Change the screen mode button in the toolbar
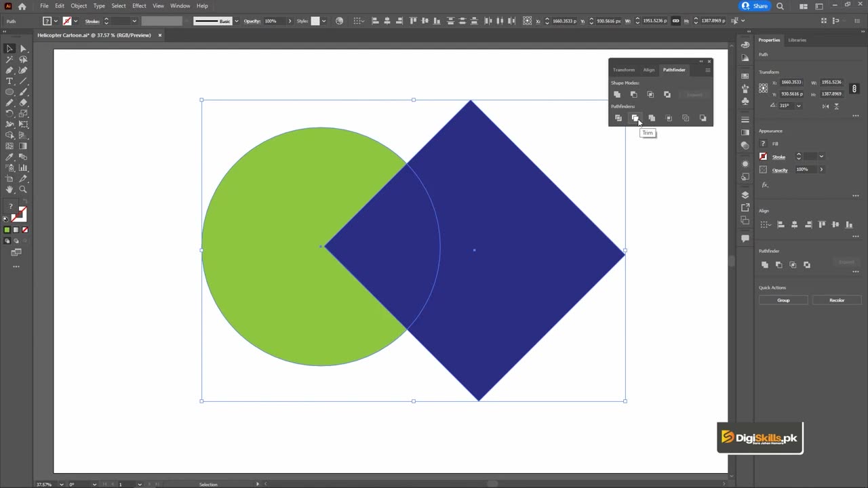Screen dimensions: 868x488 point(16,252)
